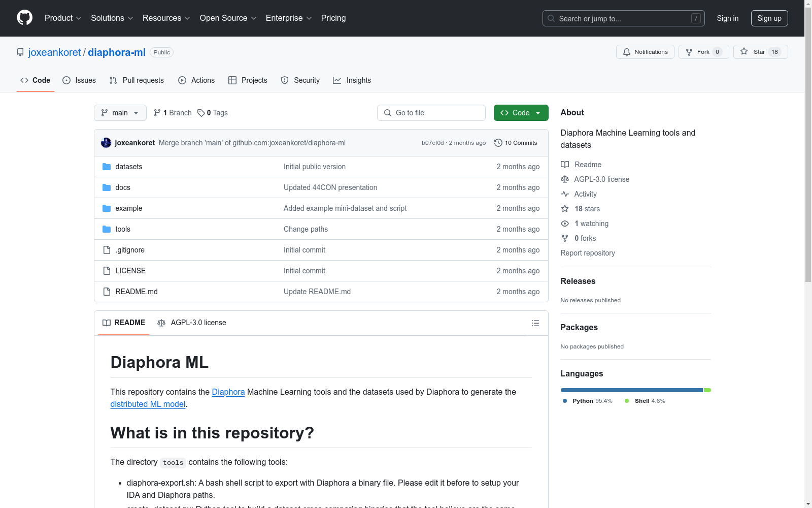Click the fork icon in Fork button
Image resolution: width=812 pixels, height=508 pixels.
(x=689, y=52)
